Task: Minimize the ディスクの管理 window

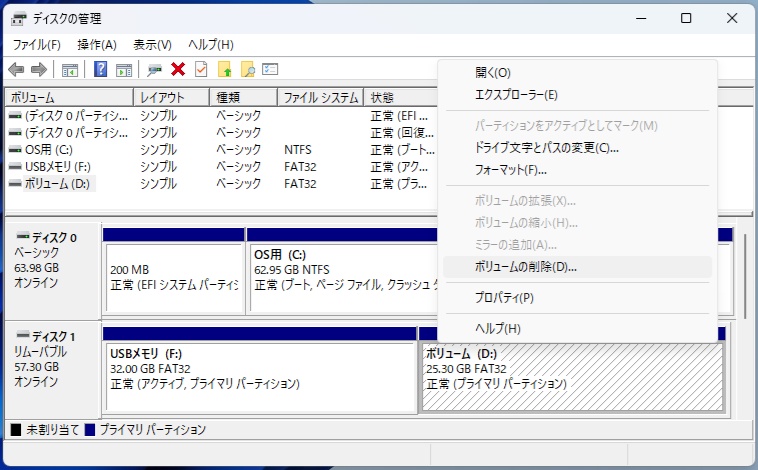Action: point(641,18)
